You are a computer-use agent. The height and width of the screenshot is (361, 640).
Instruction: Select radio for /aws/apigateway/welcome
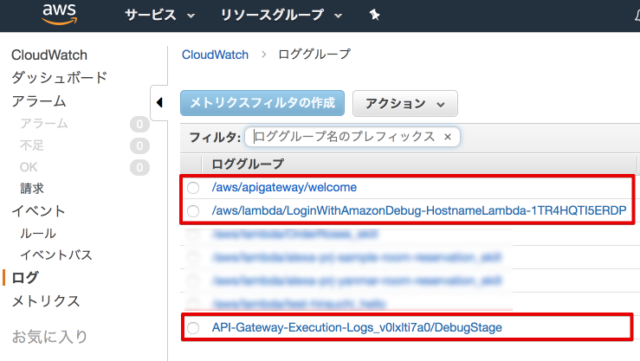click(x=193, y=188)
